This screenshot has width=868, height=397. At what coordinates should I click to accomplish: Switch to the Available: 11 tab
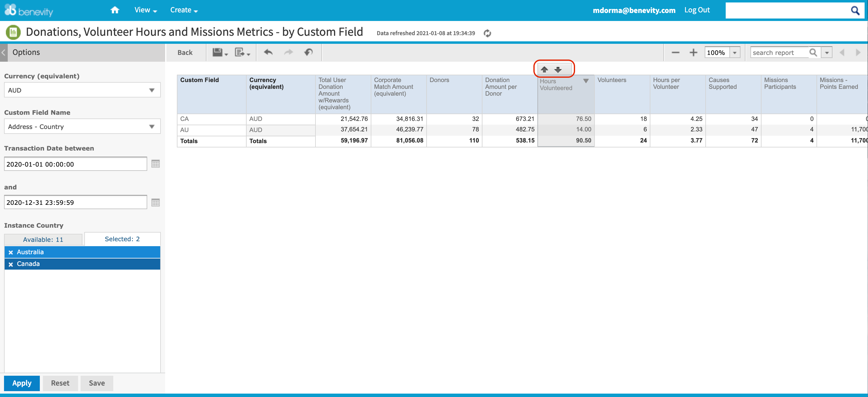tap(43, 239)
